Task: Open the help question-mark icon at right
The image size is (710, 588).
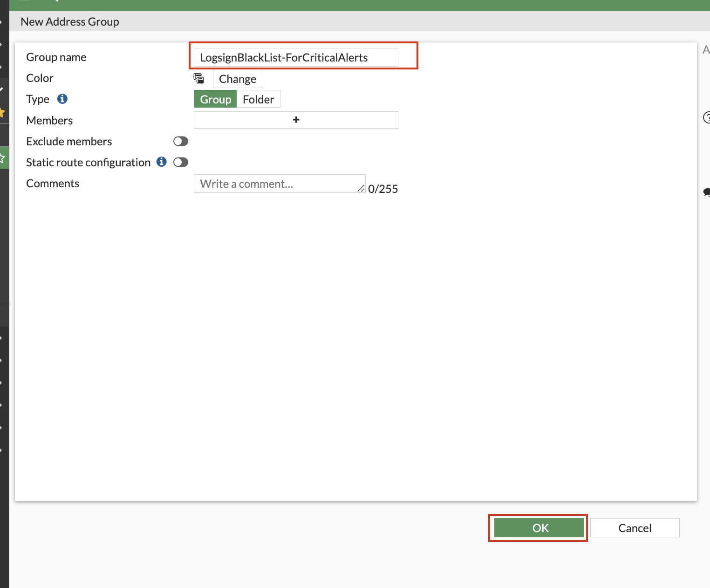Action: coord(707,117)
